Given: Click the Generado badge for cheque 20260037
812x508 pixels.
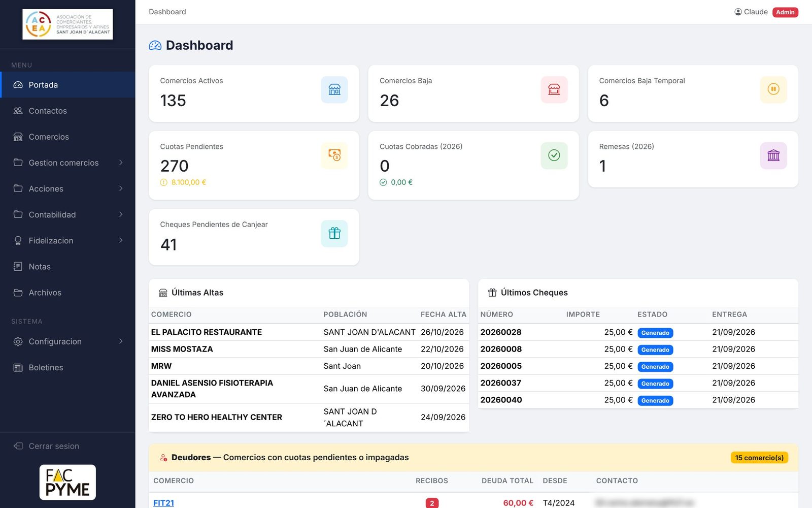Looking at the screenshot, I should click(655, 384).
